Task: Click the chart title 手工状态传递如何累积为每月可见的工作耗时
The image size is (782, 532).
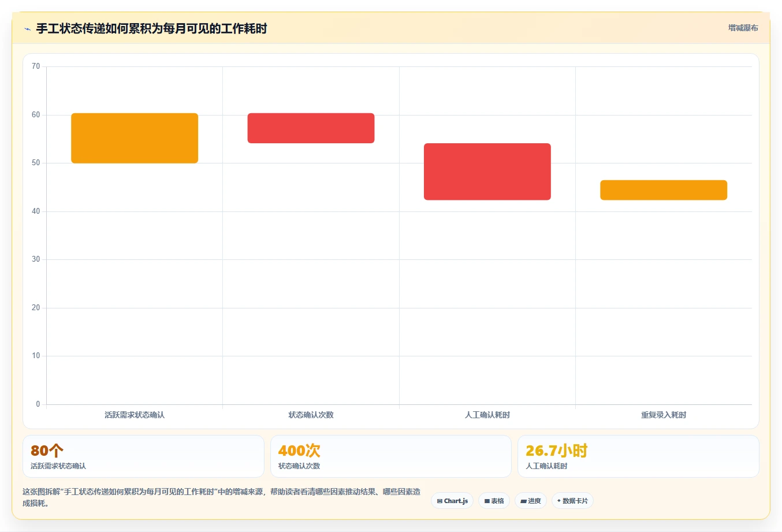Action: 151,29
